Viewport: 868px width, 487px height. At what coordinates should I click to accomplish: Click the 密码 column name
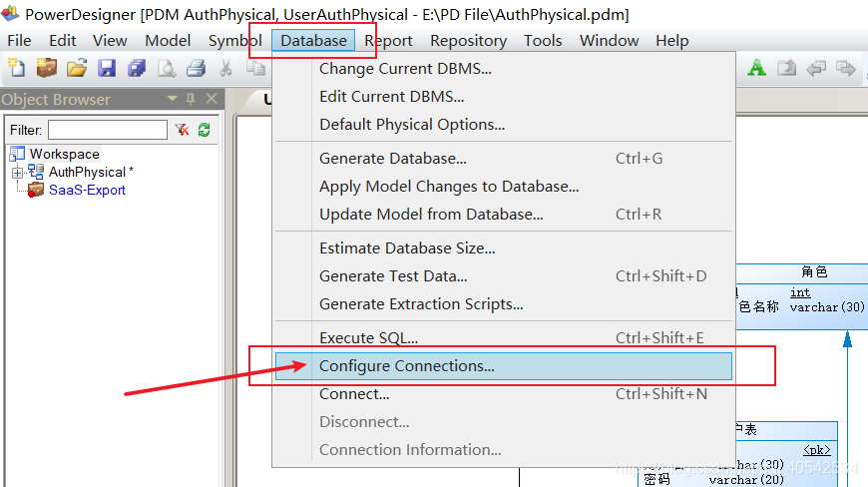tap(657, 479)
